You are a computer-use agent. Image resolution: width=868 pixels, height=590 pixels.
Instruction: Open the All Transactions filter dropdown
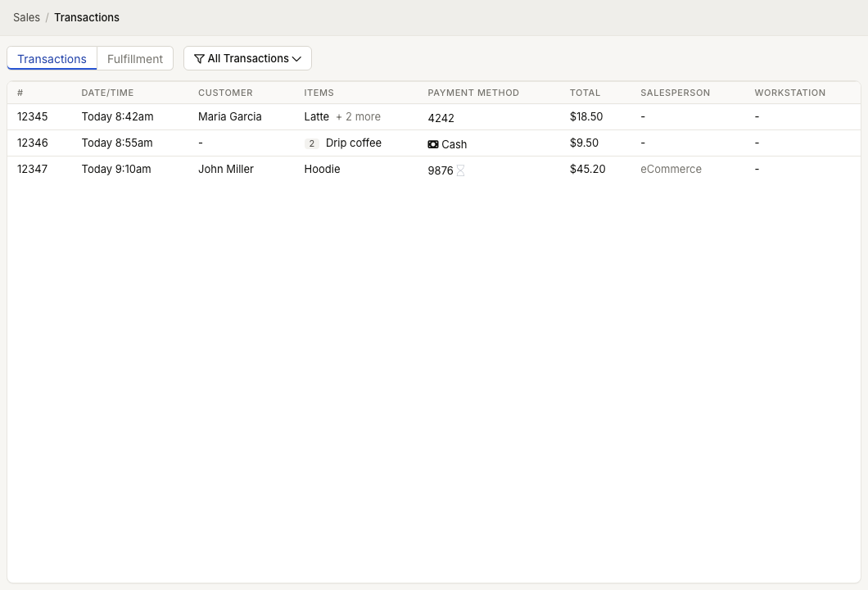coord(247,58)
